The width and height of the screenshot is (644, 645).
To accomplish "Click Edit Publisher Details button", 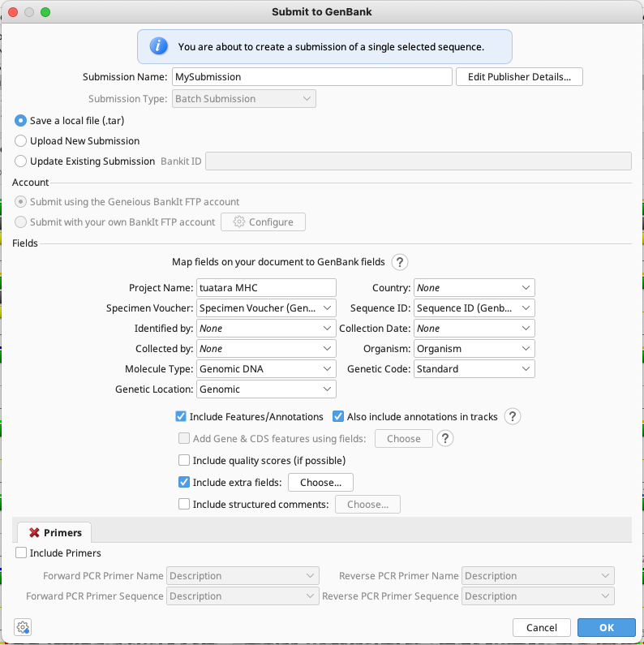I will click(x=519, y=76).
